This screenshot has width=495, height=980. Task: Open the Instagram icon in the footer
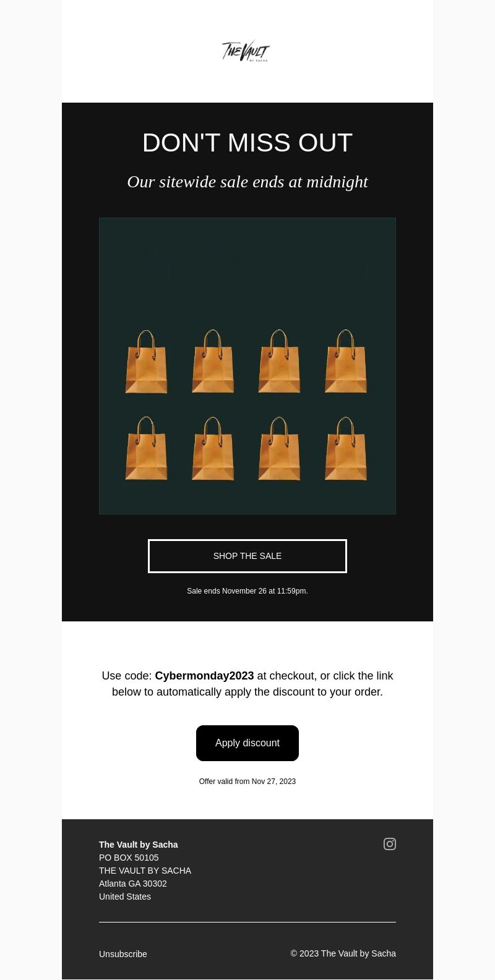tap(390, 844)
